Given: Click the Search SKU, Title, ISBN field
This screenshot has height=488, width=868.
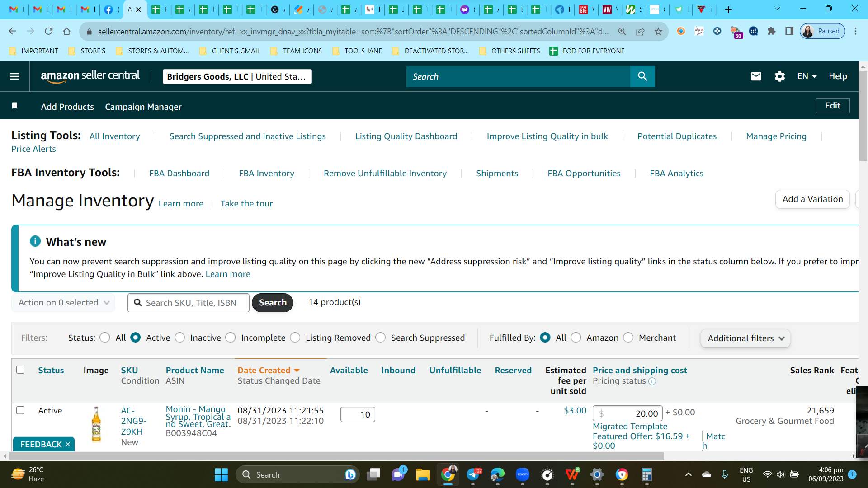Looking at the screenshot, I should coord(189,303).
